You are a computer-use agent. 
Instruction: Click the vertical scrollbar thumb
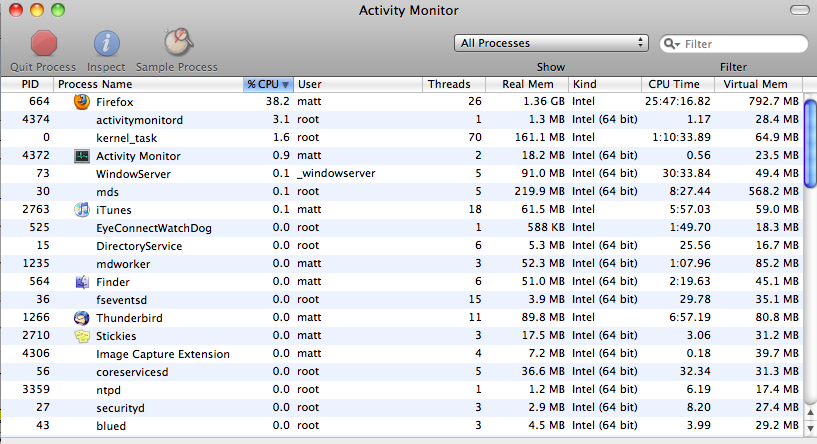pos(810,143)
